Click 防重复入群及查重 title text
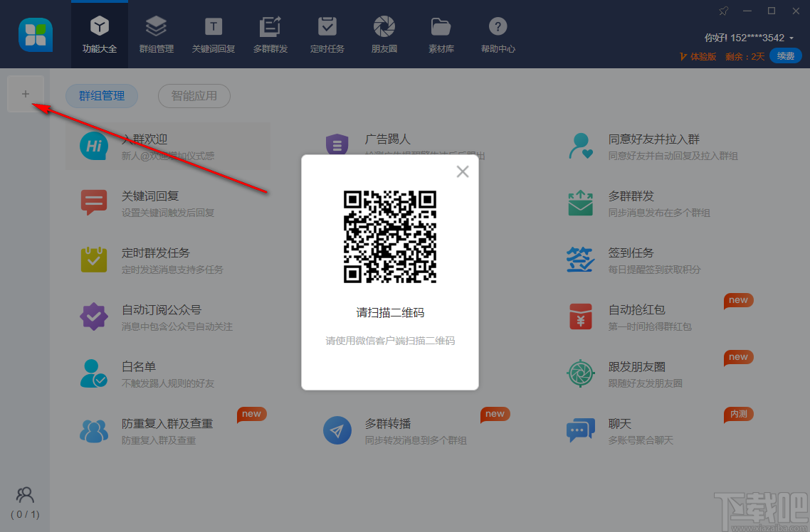Image resolution: width=810 pixels, height=532 pixels. 167,424
